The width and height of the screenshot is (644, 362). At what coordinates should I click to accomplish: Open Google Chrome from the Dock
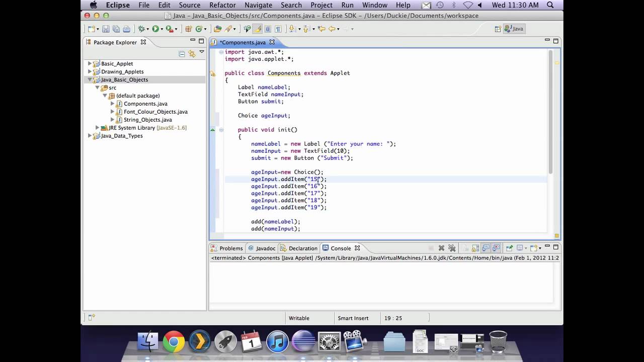tap(174, 342)
